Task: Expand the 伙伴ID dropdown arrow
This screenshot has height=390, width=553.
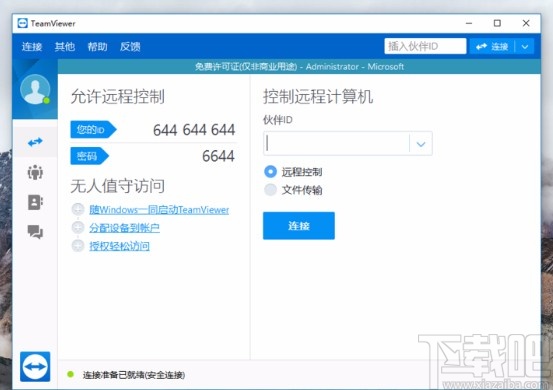Action: click(421, 144)
